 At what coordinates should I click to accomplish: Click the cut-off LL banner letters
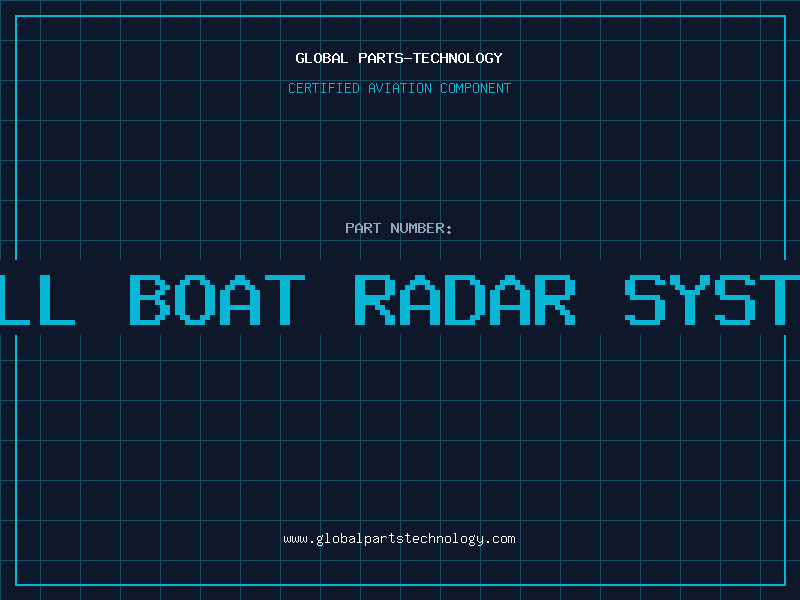point(38,299)
